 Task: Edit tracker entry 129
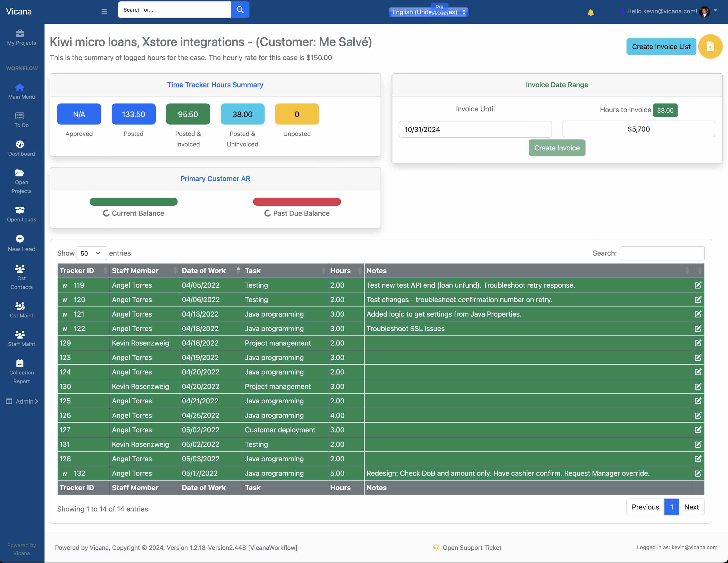click(698, 343)
